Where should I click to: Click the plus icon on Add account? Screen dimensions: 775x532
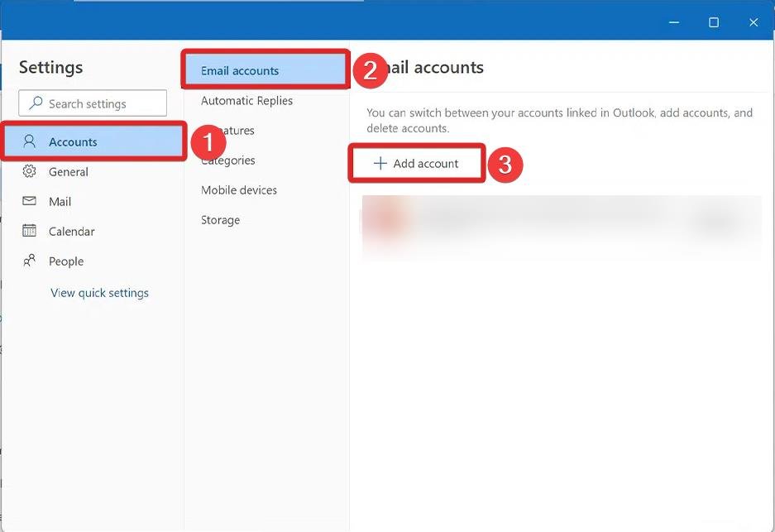(380, 164)
